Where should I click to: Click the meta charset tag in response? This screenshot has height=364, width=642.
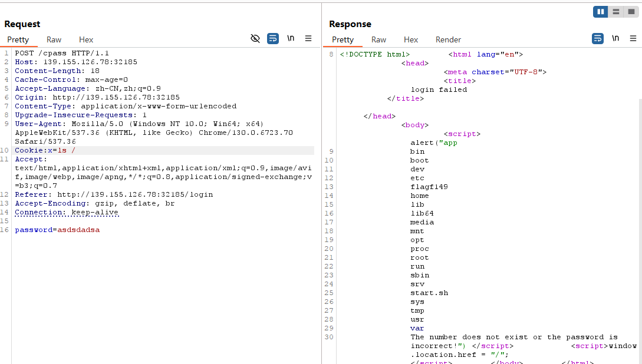(495, 72)
